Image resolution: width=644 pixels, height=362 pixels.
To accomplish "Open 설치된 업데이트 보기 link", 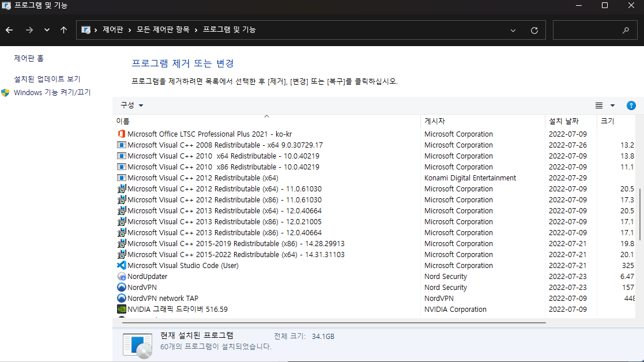I will coord(47,79).
